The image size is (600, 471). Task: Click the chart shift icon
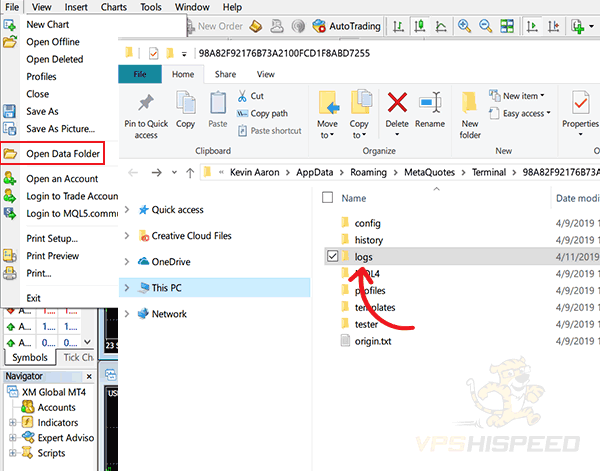(553, 26)
